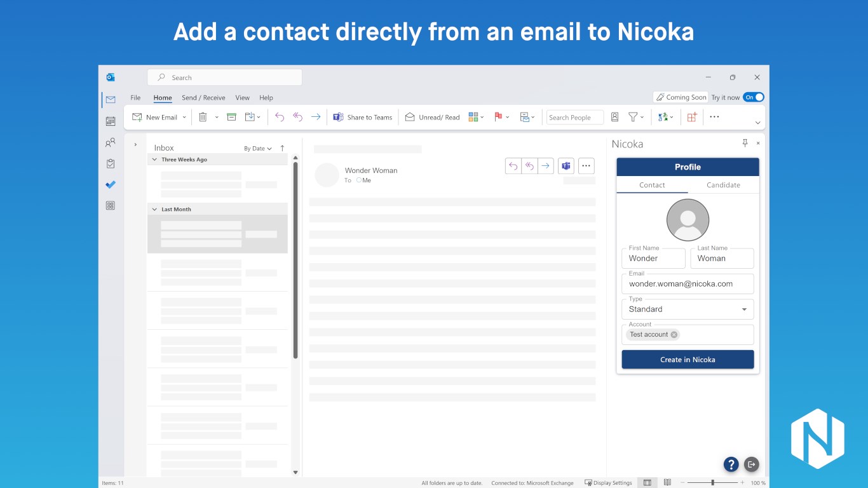Click Forward arrow in the ribbon
This screenshot has width=868, height=488.
tap(316, 117)
